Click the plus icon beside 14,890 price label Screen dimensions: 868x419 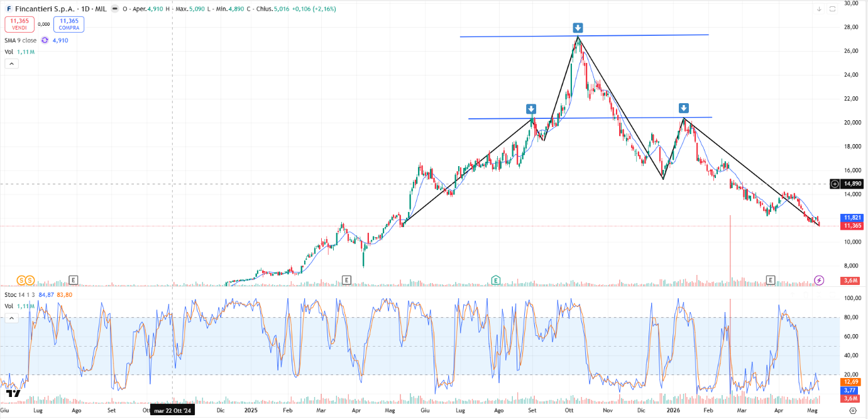(835, 184)
